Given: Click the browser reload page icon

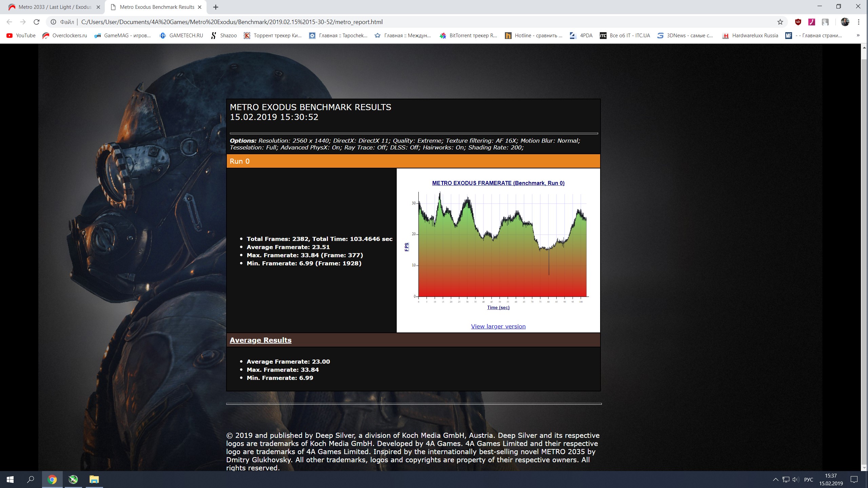Looking at the screenshot, I should click(37, 22).
